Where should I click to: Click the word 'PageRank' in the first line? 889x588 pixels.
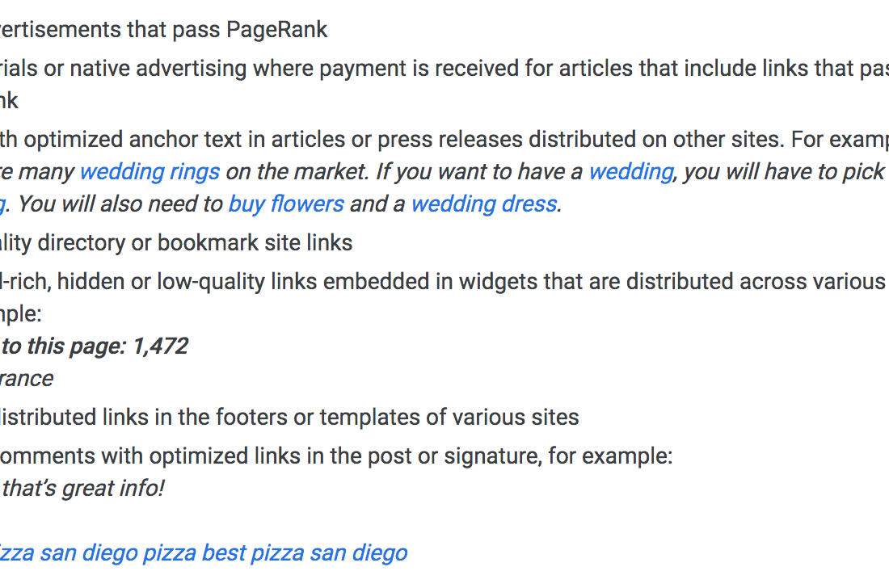276,30
